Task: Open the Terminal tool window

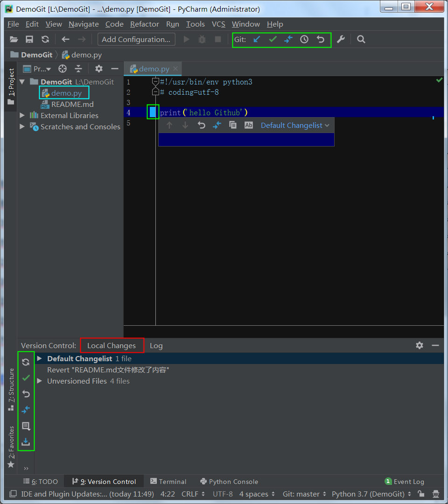Action: point(168,482)
